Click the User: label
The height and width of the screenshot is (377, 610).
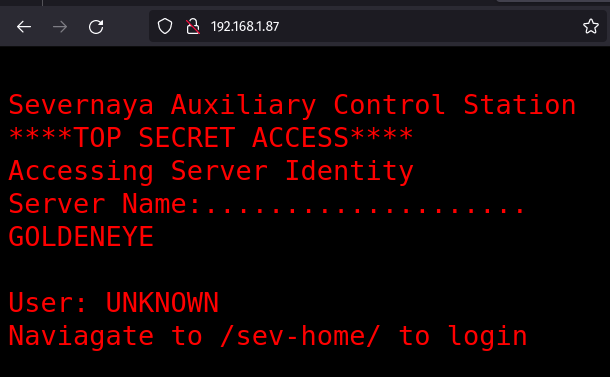(x=47, y=303)
